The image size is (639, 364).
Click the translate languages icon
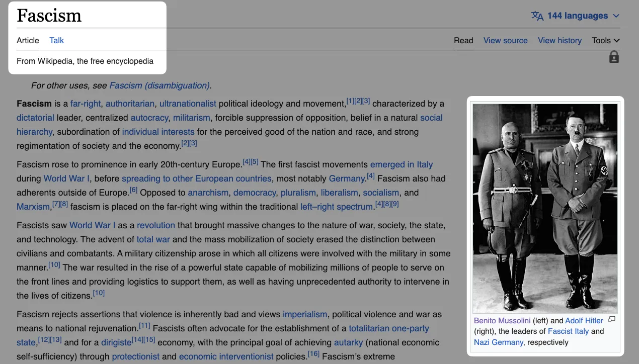point(537,16)
